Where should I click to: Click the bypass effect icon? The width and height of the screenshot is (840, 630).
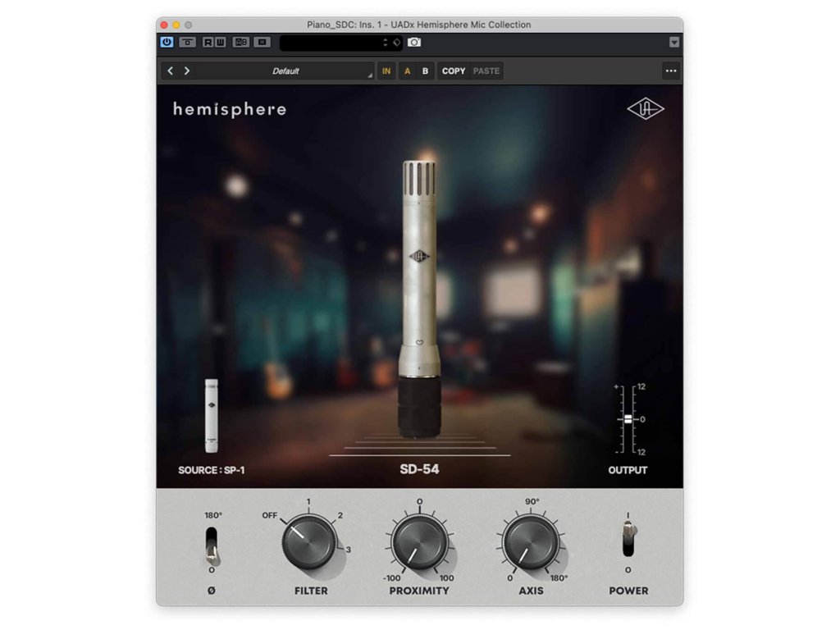(188, 42)
